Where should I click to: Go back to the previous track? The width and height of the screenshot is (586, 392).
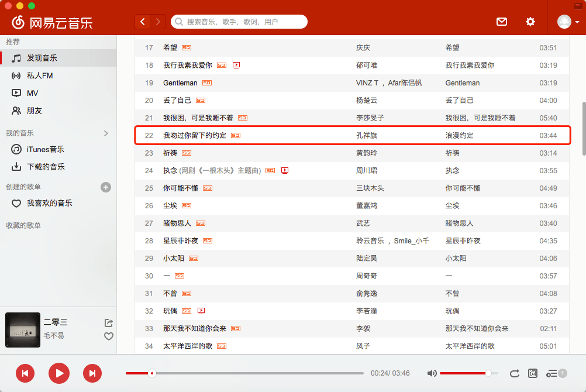[25, 373]
